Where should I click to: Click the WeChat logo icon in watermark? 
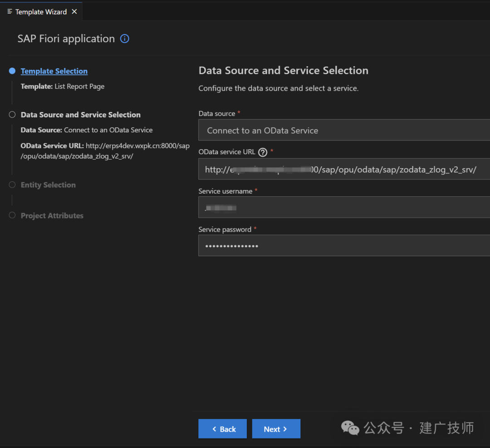350,428
